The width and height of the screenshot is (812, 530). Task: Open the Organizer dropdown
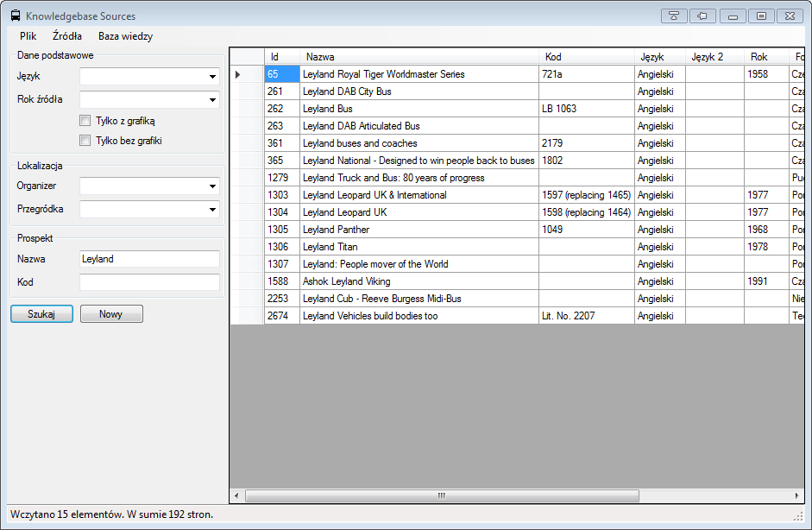(x=212, y=186)
